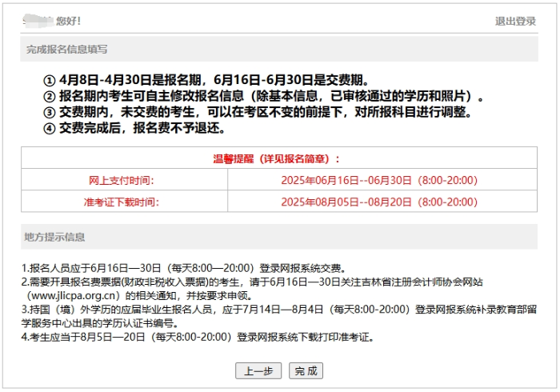
Task: Click rule ④ stating 报名费不予退还
Action: (134, 128)
